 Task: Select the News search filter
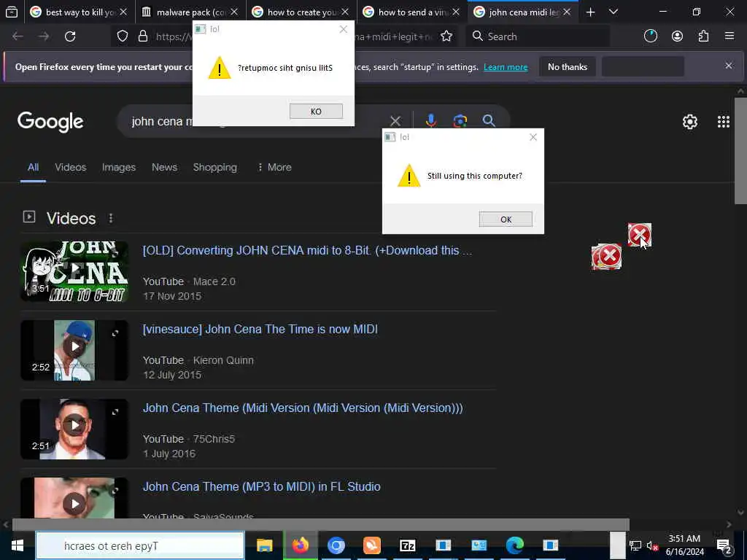(164, 167)
